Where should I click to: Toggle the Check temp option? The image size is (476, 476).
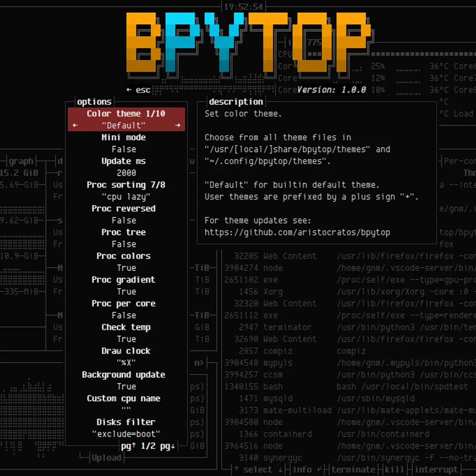tap(126, 339)
